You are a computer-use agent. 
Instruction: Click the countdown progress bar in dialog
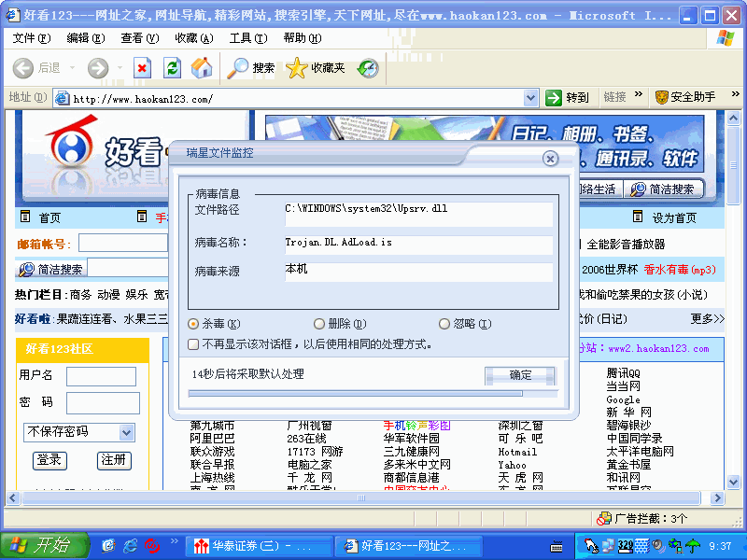[x=373, y=394]
